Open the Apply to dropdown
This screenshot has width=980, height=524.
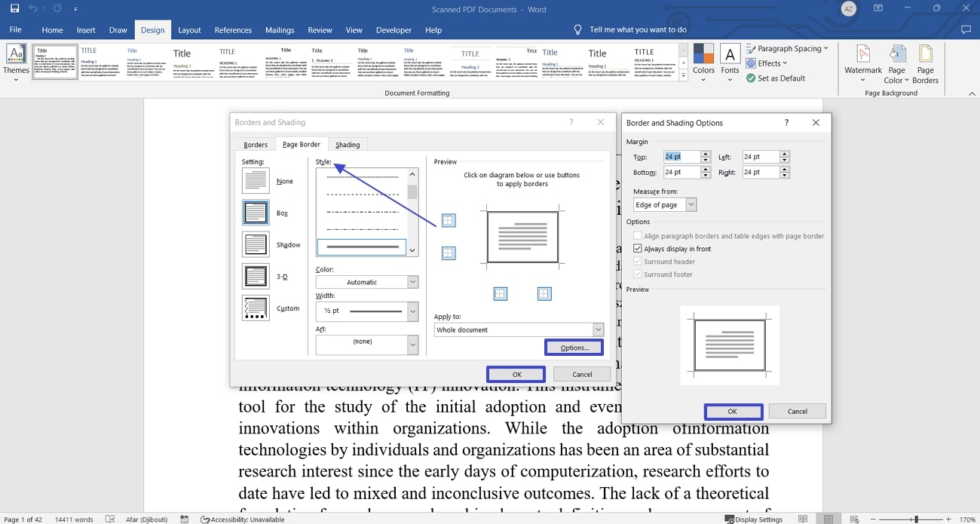tap(598, 329)
